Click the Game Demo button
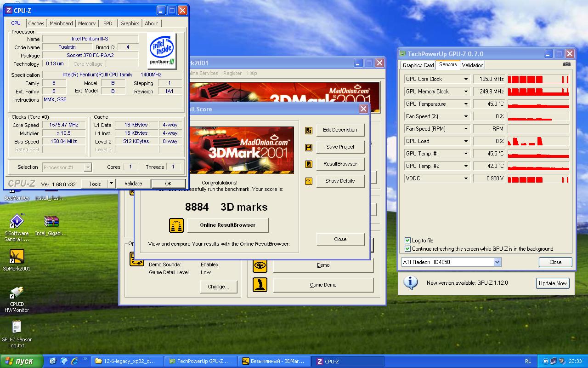Screen dimensions: 588x368 [x=323, y=285]
